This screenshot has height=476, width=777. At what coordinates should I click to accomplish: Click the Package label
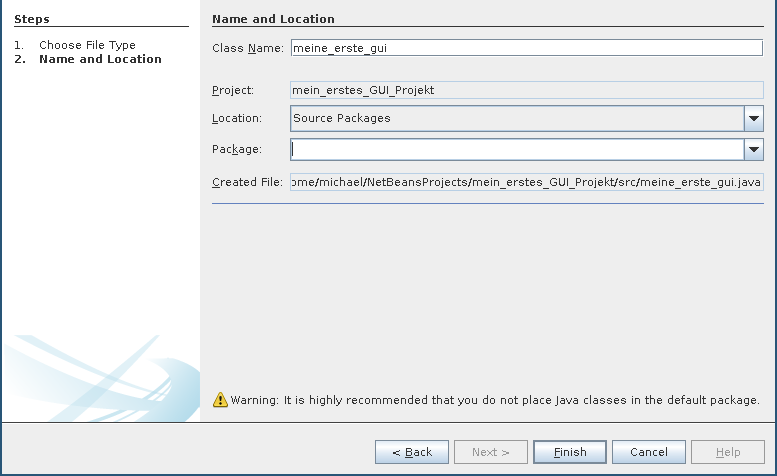pos(236,150)
